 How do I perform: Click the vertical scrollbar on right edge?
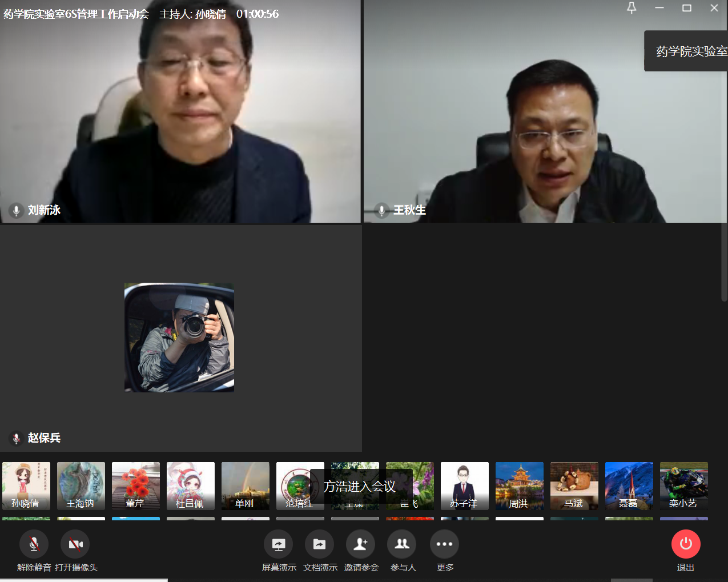(724, 263)
